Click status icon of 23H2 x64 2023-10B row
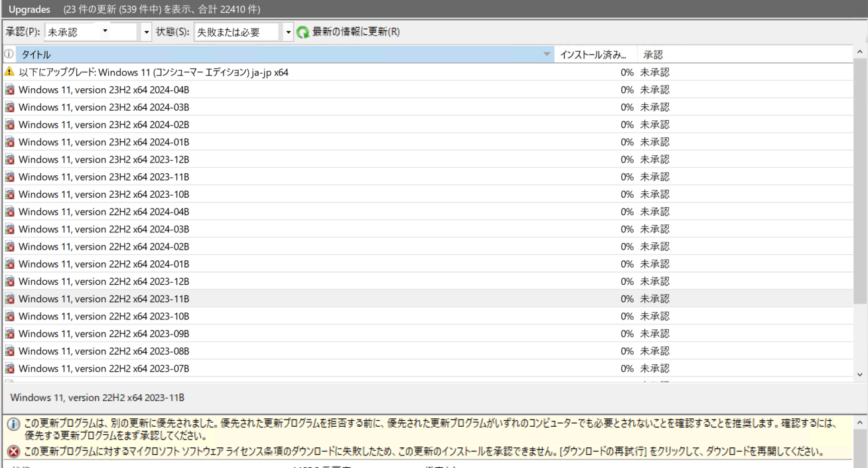 (9, 194)
